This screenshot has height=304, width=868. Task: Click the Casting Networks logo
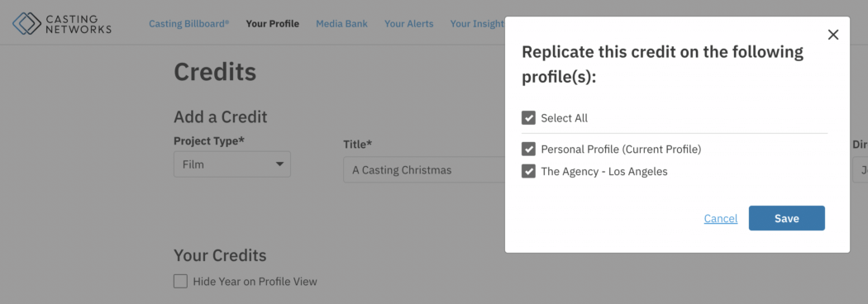tap(61, 24)
